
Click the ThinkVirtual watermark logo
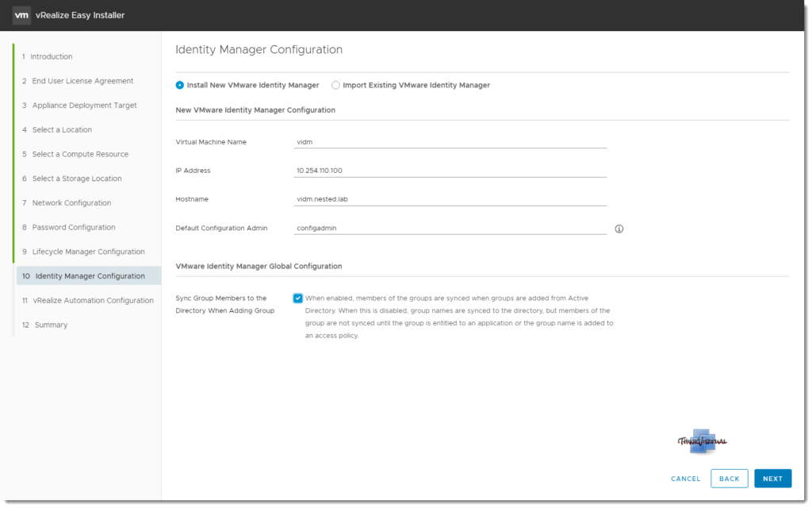coord(703,441)
